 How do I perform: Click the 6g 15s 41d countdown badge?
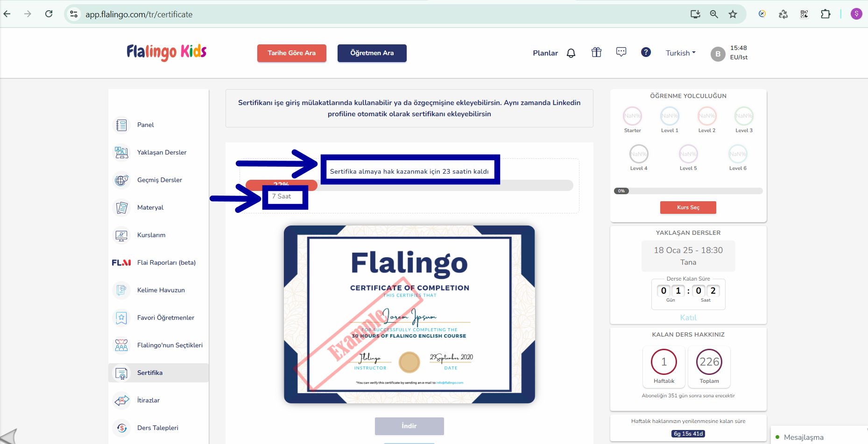pyautogui.click(x=688, y=434)
